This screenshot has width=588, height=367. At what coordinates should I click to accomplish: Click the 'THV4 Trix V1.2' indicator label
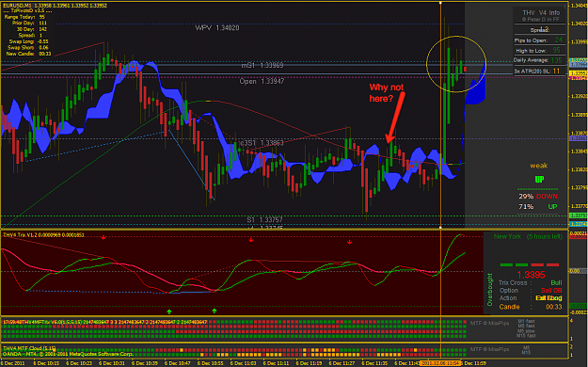click(43, 235)
